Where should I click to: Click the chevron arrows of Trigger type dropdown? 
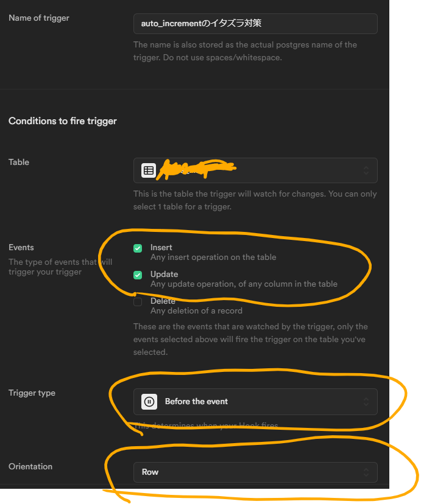pos(366,402)
